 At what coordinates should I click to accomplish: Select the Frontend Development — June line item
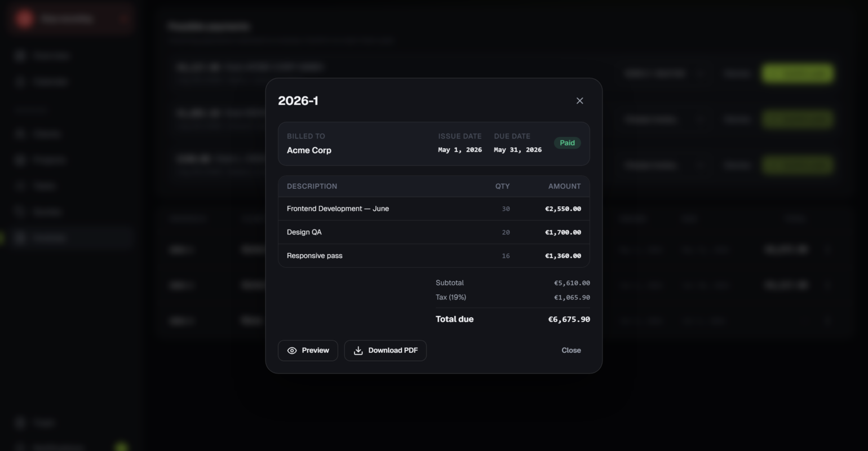pyautogui.click(x=434, y=209)
